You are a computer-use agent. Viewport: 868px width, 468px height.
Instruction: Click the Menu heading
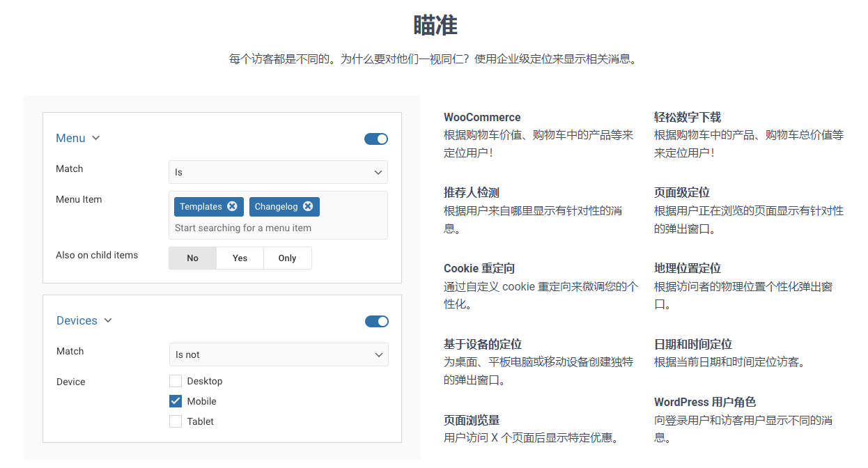pos(70,138)
